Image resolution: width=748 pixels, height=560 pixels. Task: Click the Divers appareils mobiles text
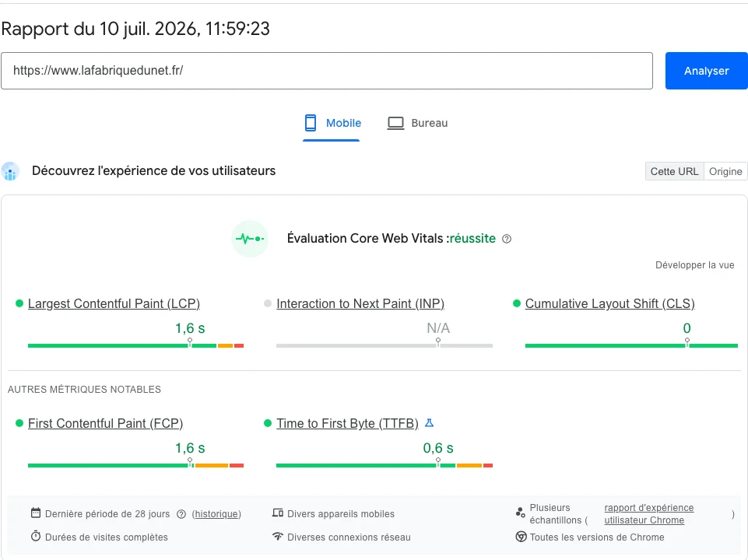click(x=341, y=514)
